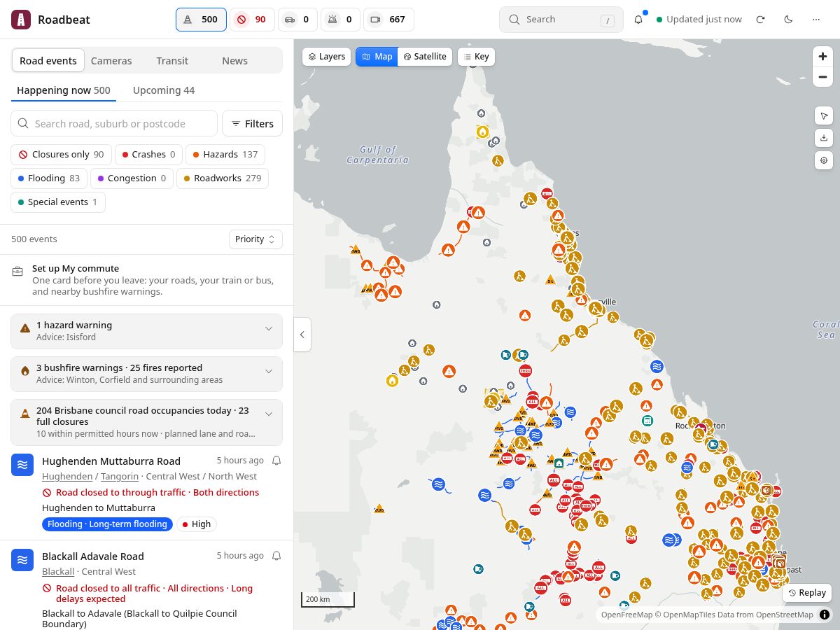Toggle the Flooding filter chip
This screenshot has width=840, height=630.
[48, 178]
